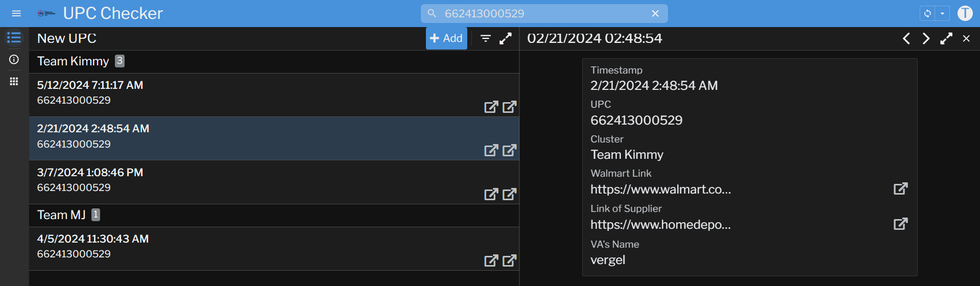Open the Link of Supplier external icon
The height and width of the screenshot is (286, 980).
(900, 224)
